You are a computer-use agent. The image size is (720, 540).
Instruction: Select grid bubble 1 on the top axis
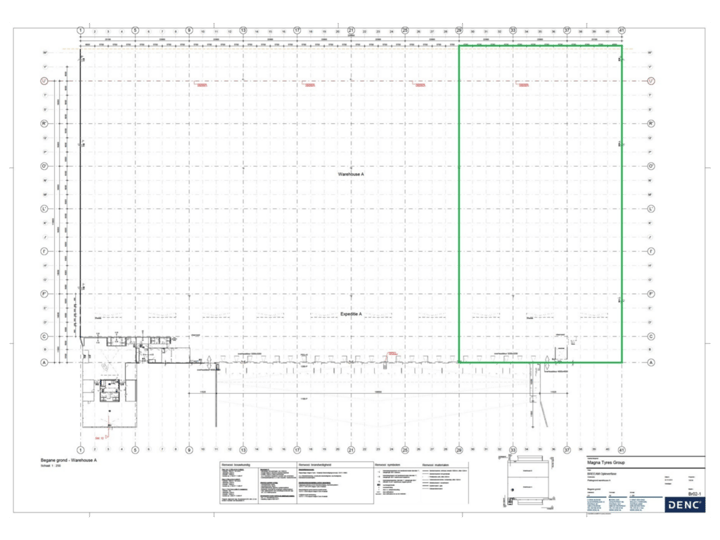80,31
